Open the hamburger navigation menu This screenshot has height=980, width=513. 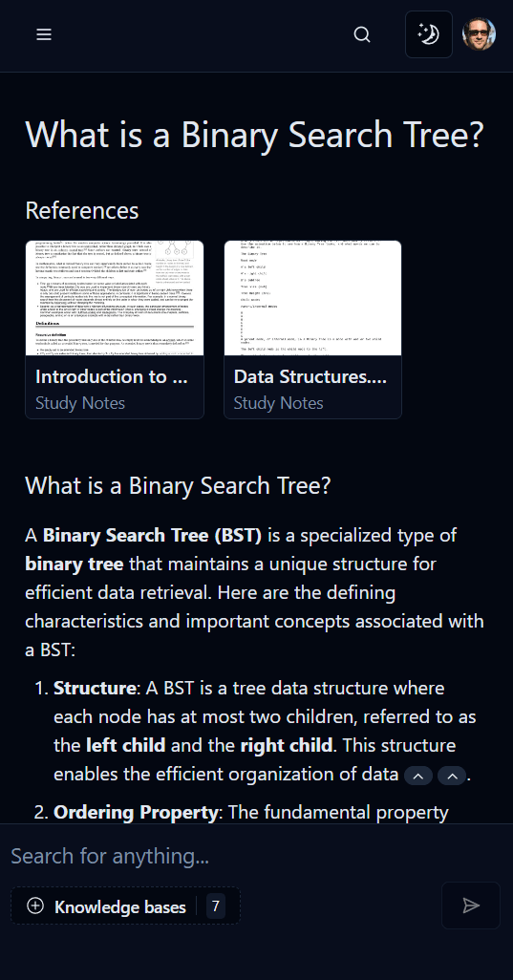coord(44,34)
